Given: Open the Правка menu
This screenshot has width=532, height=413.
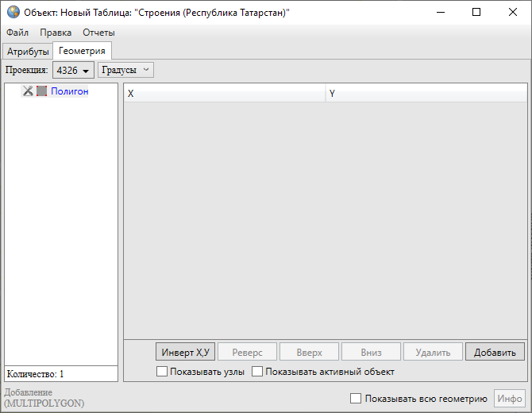Looking at the screenshot, I should (56, 33).
